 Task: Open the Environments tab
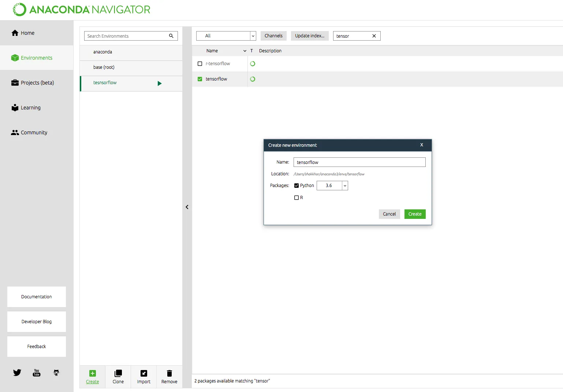point(37,58)
